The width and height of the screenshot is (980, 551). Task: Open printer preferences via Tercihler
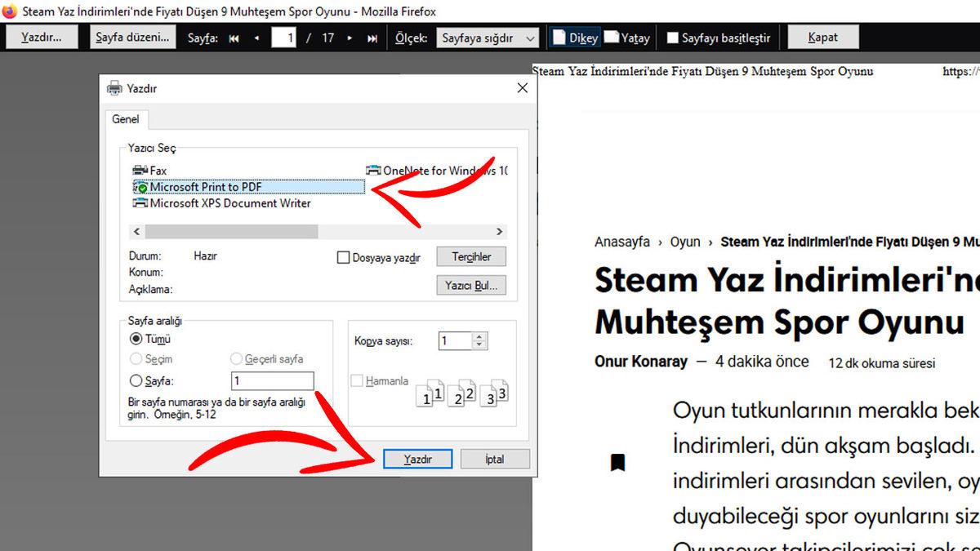pyautogui.click(x=471, y=256)
